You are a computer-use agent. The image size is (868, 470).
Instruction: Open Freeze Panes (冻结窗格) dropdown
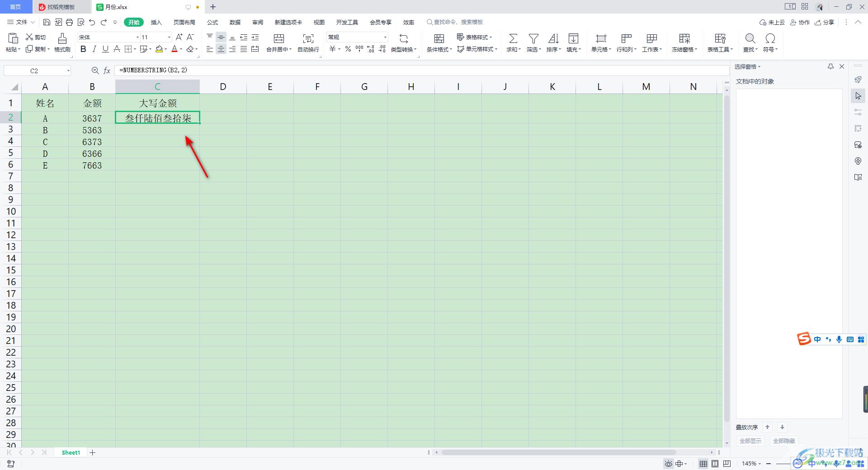tap(684, 49)
